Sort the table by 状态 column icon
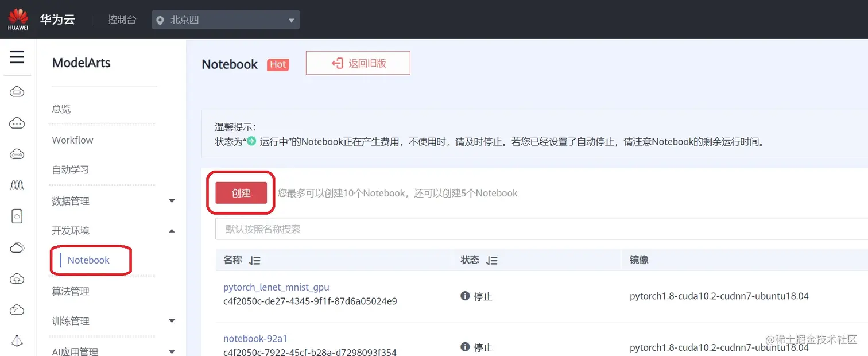 point(491,261)
